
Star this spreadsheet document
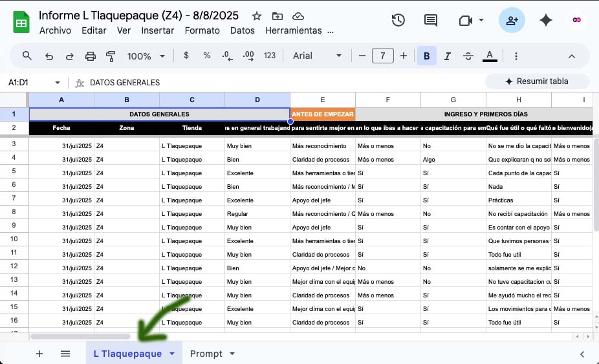[x=257, y=16]
